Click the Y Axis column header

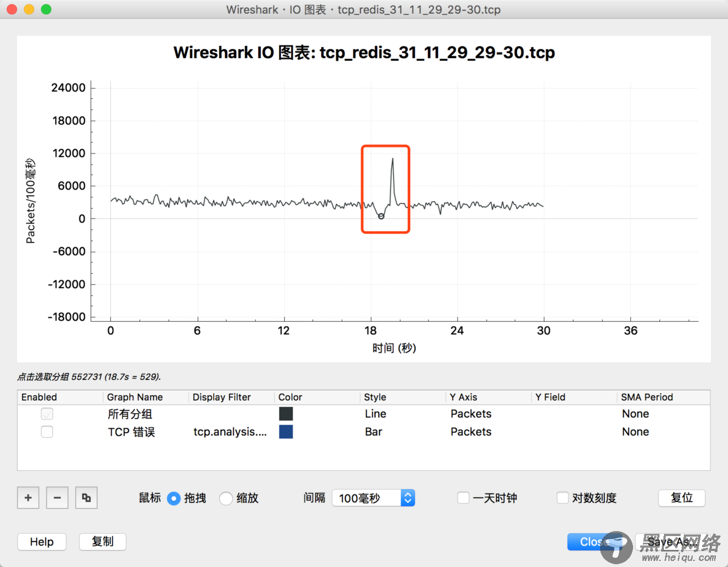click(488, 397)
